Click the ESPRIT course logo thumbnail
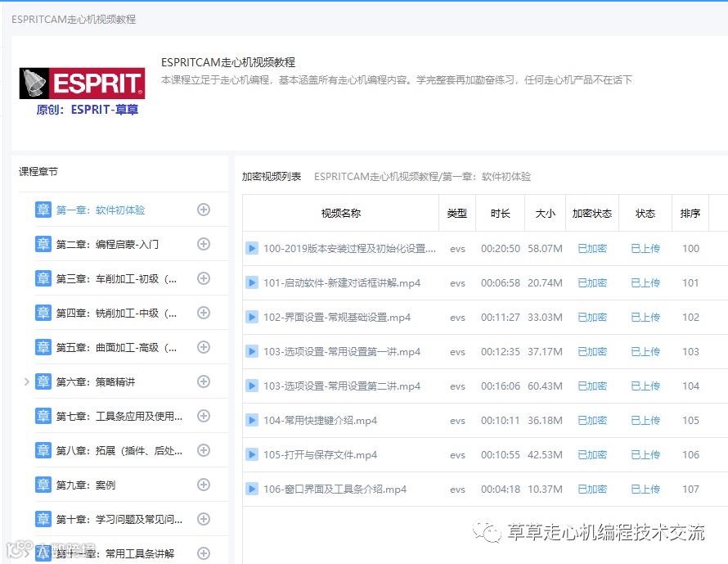This screenshot has width=728, height=564. coord(82,91)
